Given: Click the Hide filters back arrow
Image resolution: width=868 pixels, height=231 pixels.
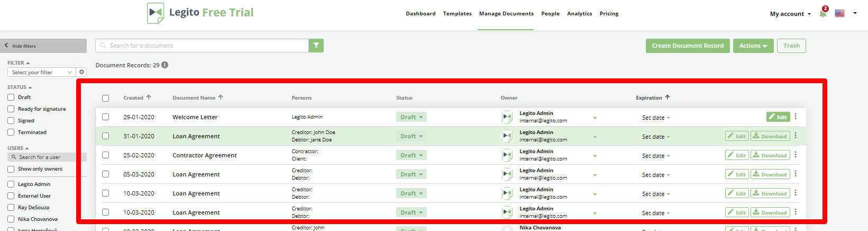Looking at the screenshot, I should click(x=6, y=46).
